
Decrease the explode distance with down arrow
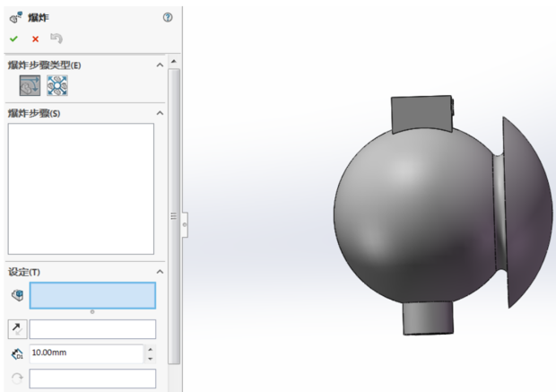click(151, 359)
